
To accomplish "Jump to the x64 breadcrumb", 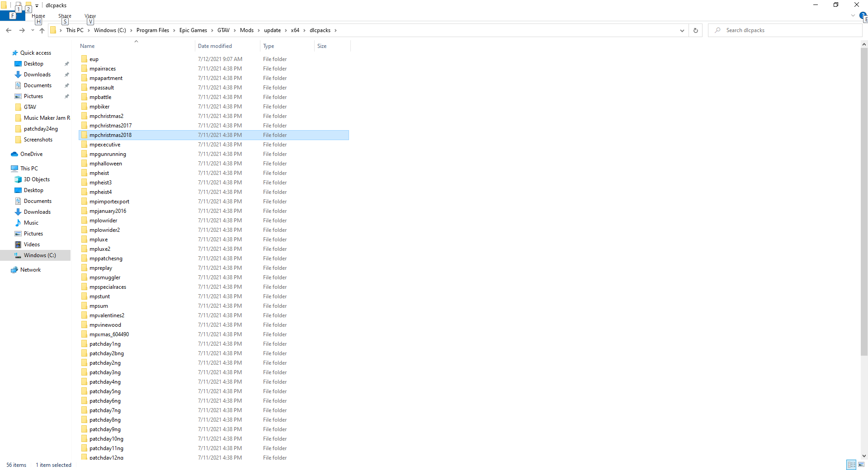I will (x=295, y=30).
